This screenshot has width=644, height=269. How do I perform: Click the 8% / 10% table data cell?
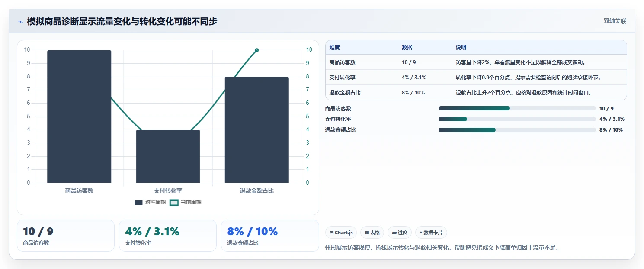[413, 93]
